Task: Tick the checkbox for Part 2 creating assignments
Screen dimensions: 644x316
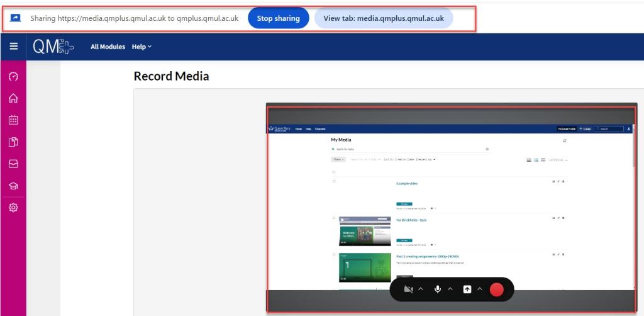Action: coord(334,254)
